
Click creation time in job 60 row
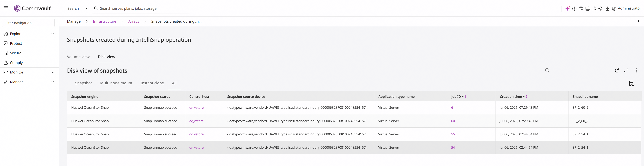click(519, 121)
